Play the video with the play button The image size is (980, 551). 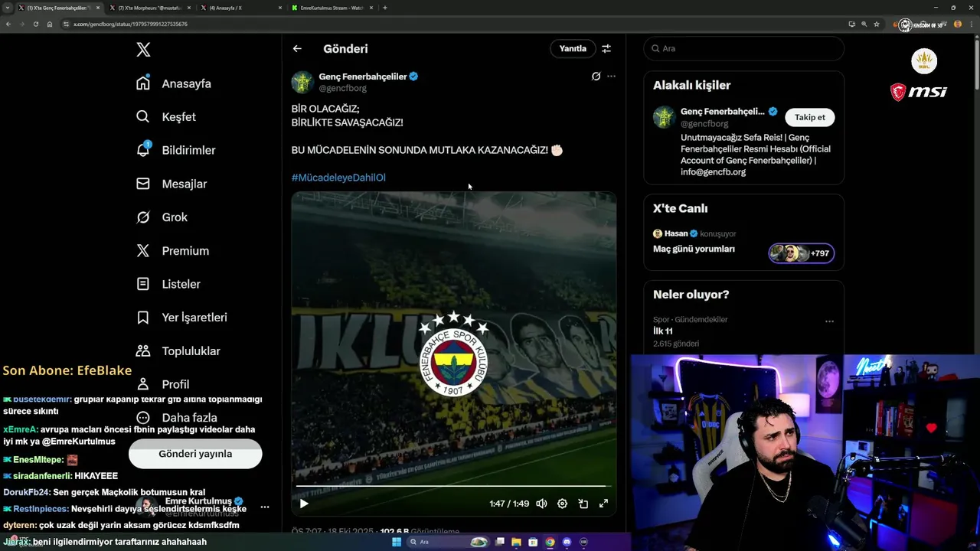[x=304, y=504]
